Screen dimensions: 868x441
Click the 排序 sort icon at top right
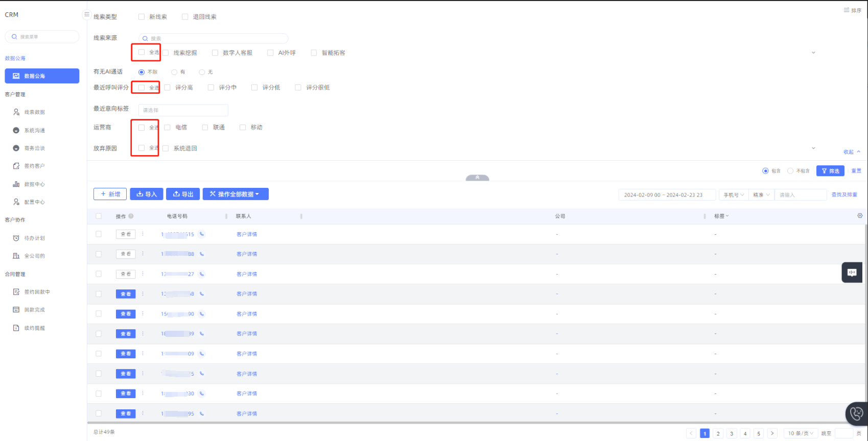852,10
